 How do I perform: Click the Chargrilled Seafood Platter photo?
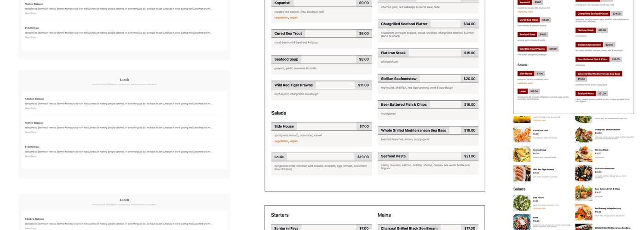tap(583, 134)
